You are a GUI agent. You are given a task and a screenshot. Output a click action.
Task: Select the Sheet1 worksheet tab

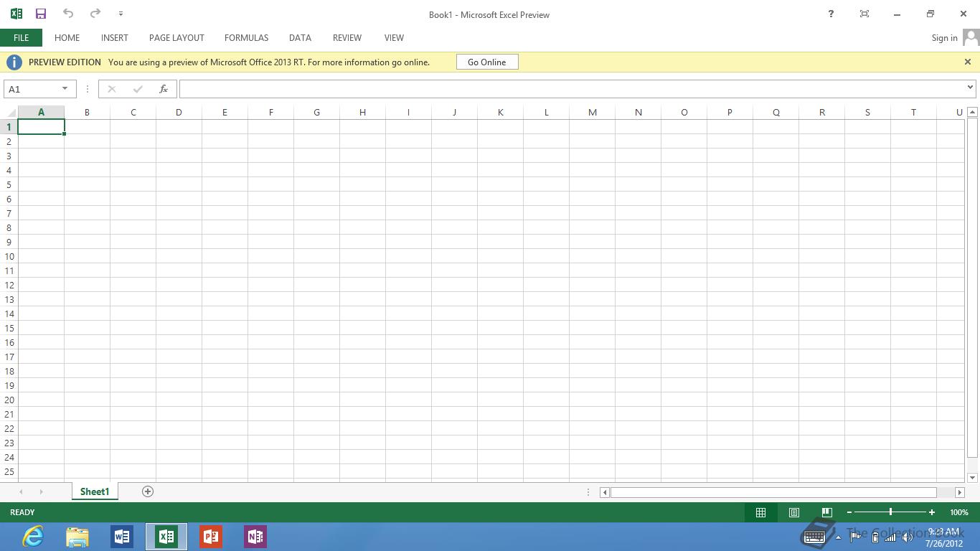coord(95,491)
